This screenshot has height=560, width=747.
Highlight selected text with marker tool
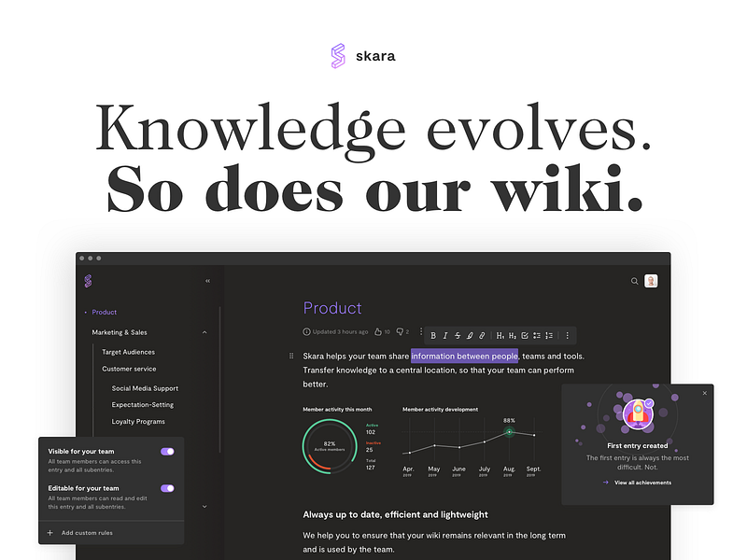coord(470,336)
